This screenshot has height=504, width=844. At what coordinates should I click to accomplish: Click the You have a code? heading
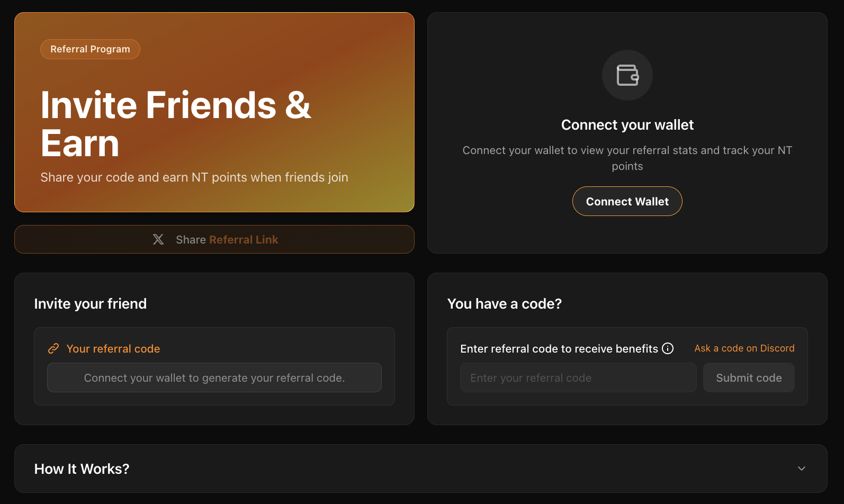pyautogui.click(x=505, y=304)
